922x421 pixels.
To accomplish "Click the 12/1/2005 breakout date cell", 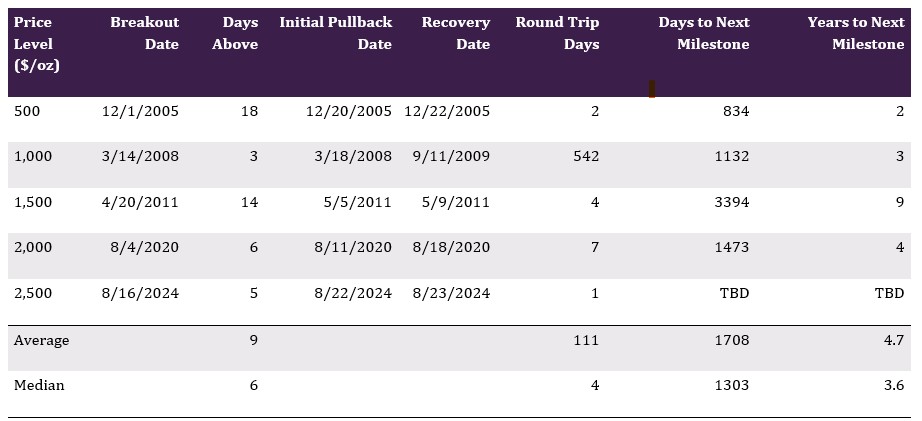I will pyautogui.click(x=140, y=111).
